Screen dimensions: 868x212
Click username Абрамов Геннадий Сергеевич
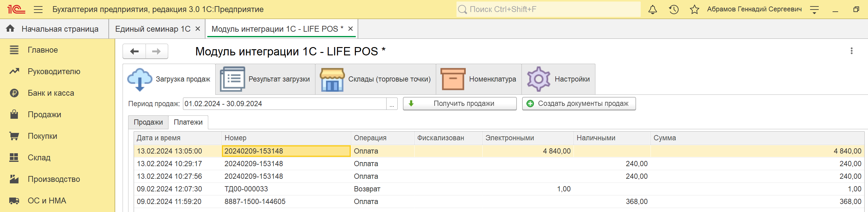pyautogui.click(x=754, y=10)
